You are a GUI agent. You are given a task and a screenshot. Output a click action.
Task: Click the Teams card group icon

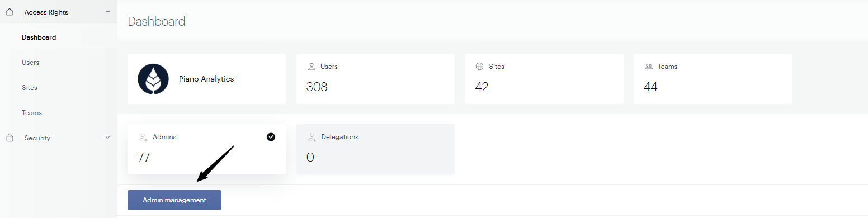coord(649,66)
